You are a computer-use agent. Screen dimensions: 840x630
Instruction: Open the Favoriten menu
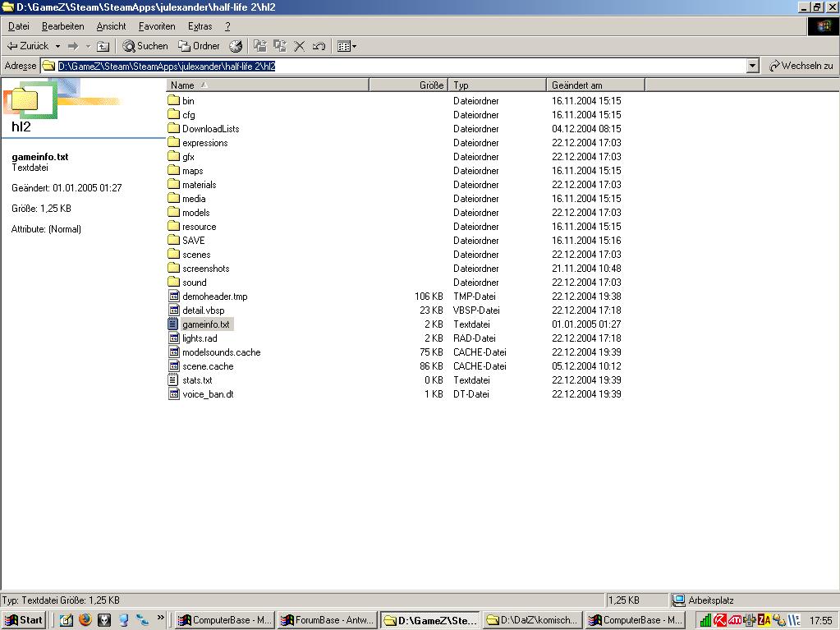point(157,26)
